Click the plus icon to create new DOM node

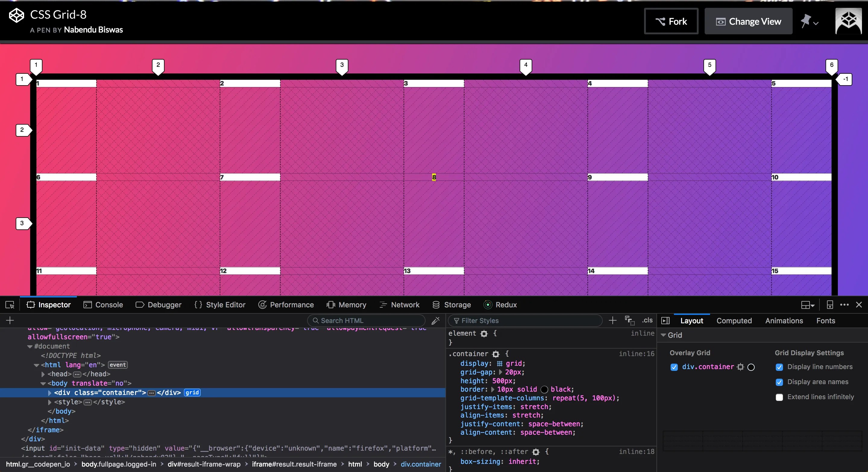pos(9,321)
